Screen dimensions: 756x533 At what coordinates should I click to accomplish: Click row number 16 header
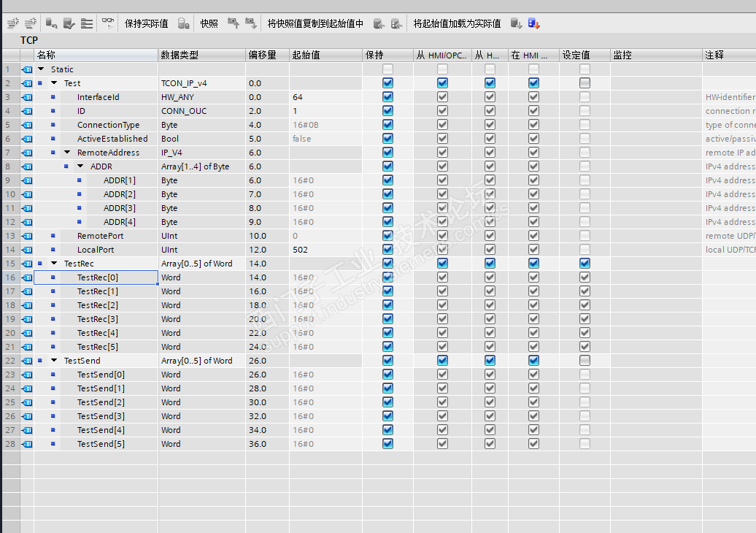click(x=11, y=277)
